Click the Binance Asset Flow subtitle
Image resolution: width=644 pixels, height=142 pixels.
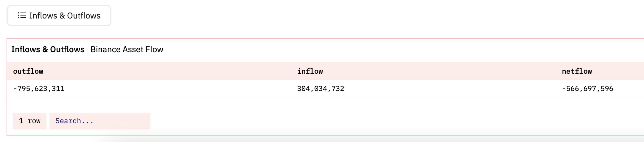click(x=127, y=49)
